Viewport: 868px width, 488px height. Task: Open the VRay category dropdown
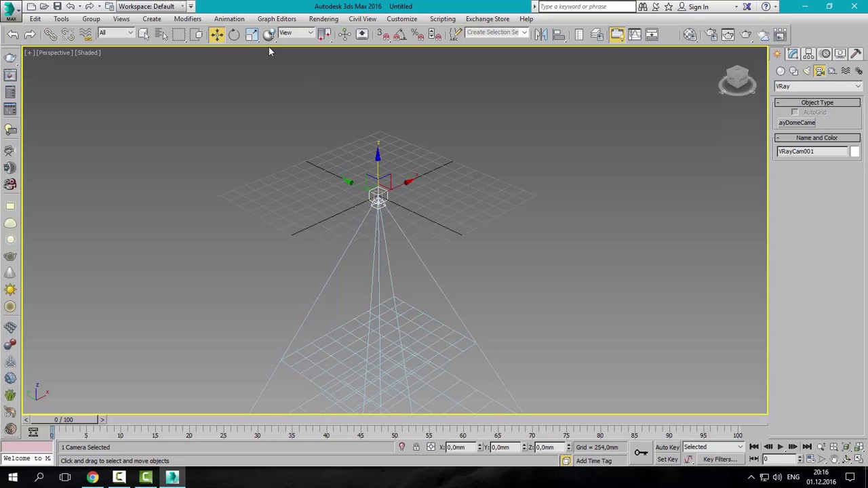(x=818, y=86)
